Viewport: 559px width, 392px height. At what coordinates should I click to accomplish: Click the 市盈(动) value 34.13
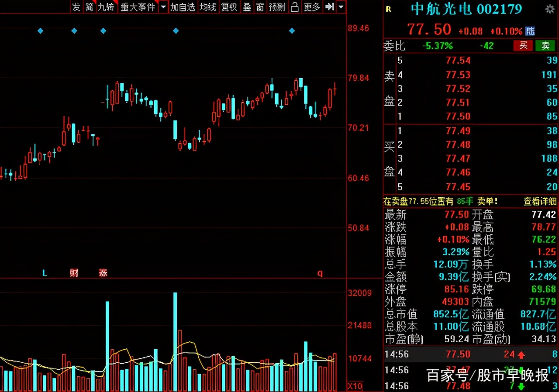tap(544, 339)
